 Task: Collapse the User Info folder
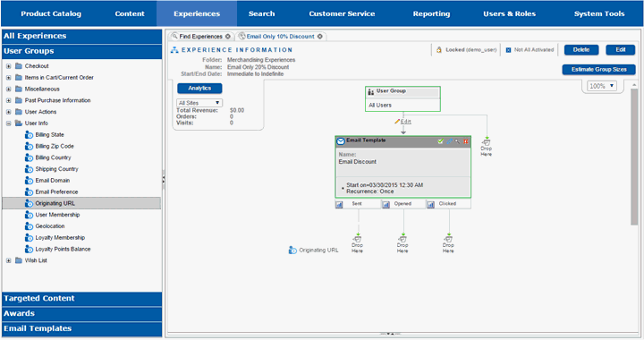[9, 123]
